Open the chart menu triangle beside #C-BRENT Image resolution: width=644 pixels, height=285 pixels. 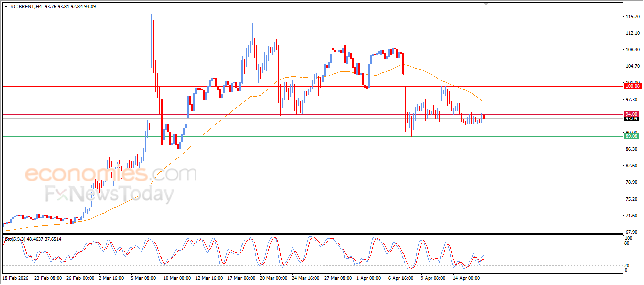(x=6, y=6)
